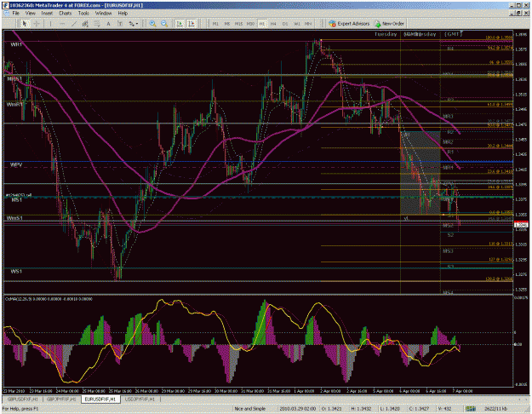Switch to W1 weekly timeframe
This screenshot has height=414, width=532.
pos(296,24)
